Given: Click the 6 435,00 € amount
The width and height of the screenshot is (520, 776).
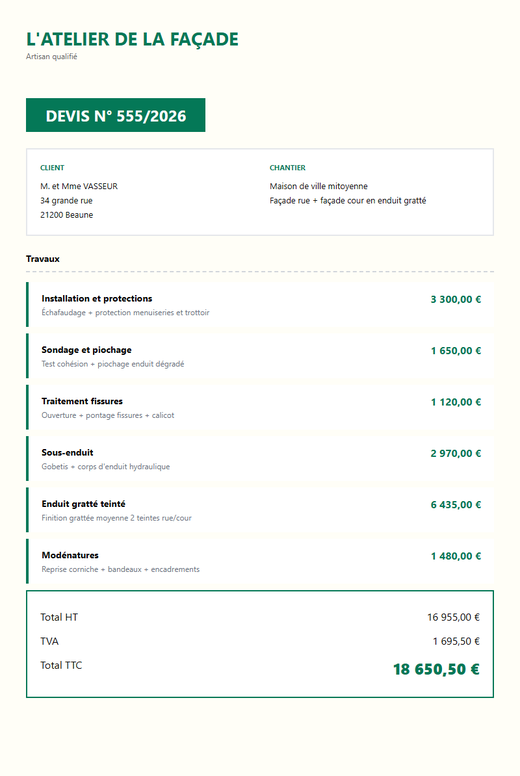Looking at the screenshot, I should point(456,505).
